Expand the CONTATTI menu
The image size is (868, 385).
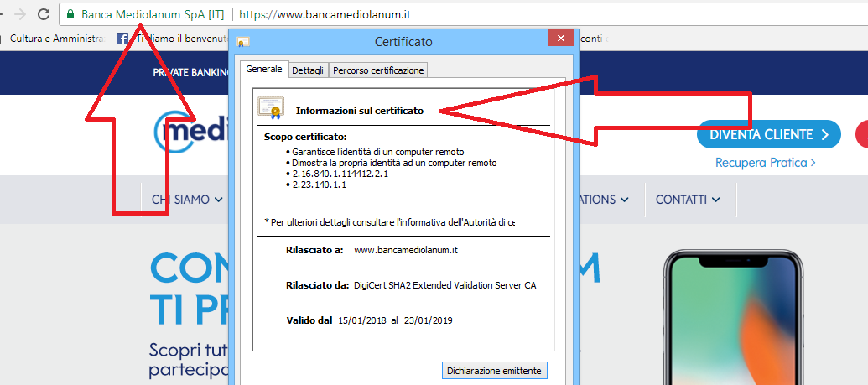click(688, 200)
